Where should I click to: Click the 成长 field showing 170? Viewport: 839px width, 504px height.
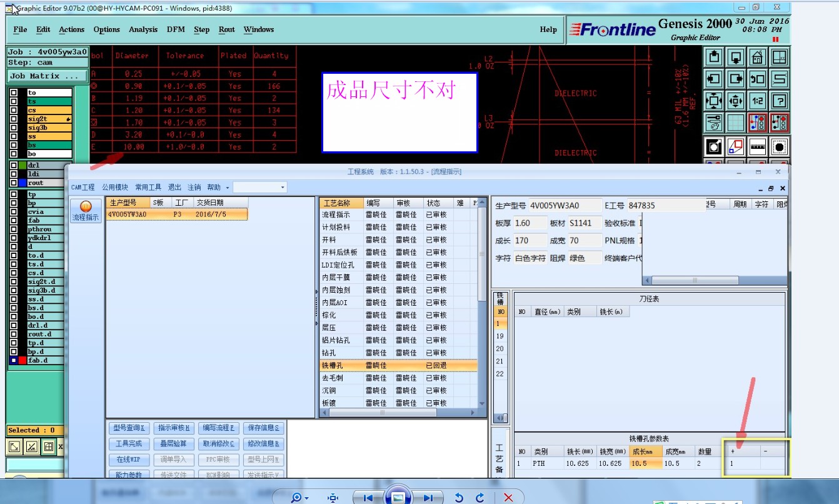coord(529,241)
